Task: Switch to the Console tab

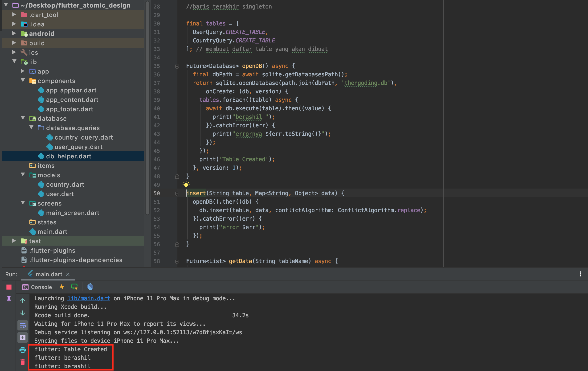Action: (37, 287)
